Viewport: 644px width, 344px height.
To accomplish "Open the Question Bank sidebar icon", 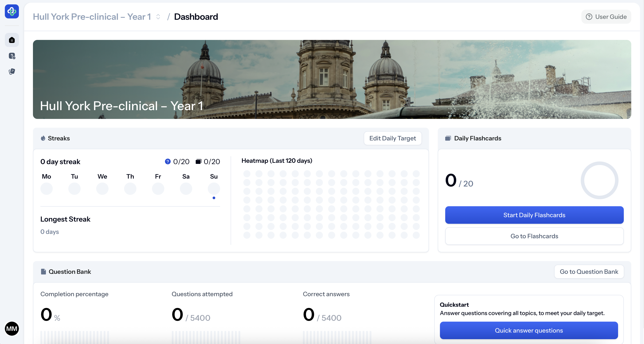I will (12, 56).
